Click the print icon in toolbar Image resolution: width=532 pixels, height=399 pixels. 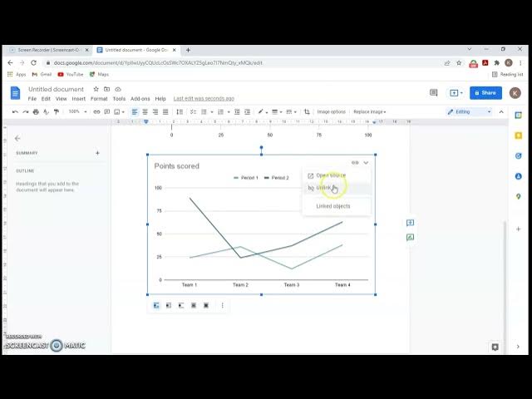pyautogui.click(x=36, y=111)
